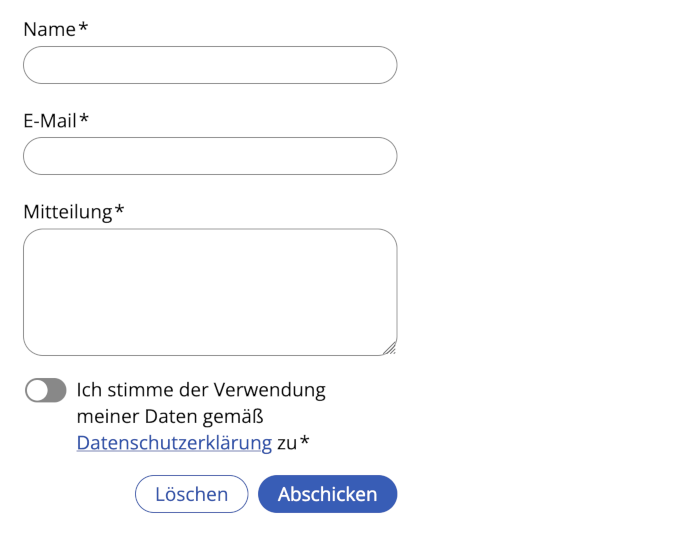The width and height of the screenshot is (680, 540).
Task: Click the gray track of the consent switch
Action: pos(56,391)
